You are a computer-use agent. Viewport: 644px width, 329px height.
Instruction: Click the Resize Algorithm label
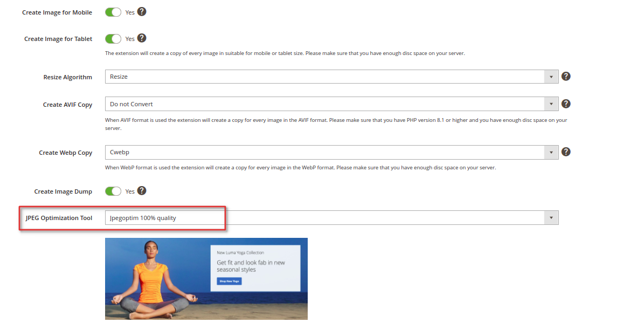(x=68, y=77)
